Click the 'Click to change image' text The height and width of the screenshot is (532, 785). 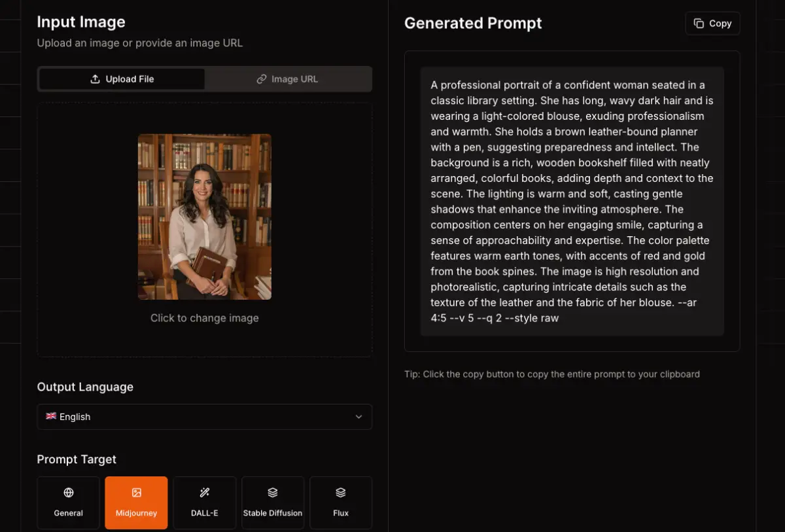pos(204,318)
